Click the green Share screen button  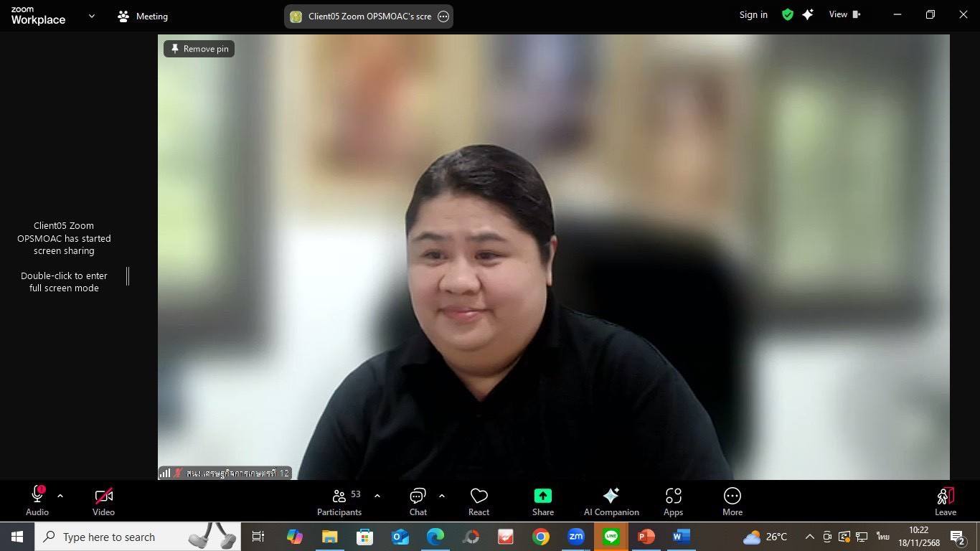[542, 501]
